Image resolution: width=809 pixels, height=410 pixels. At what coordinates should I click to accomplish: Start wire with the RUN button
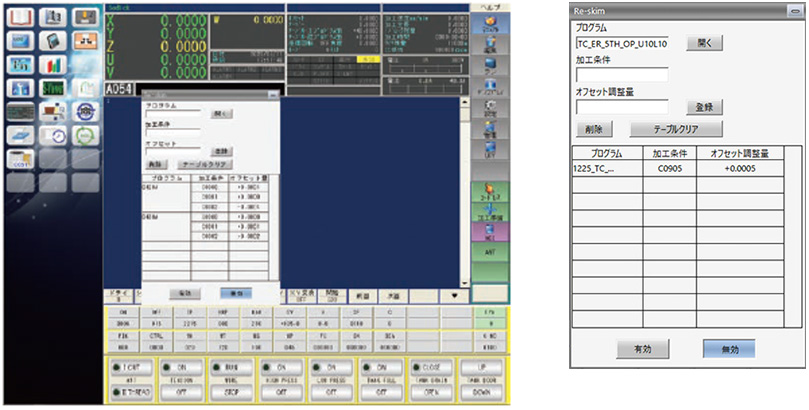point(231,368)
